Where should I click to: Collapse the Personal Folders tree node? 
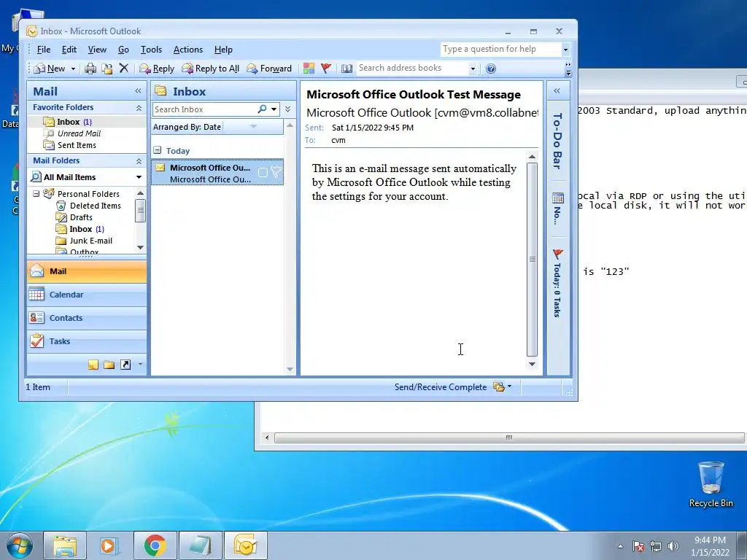(36, 194)
